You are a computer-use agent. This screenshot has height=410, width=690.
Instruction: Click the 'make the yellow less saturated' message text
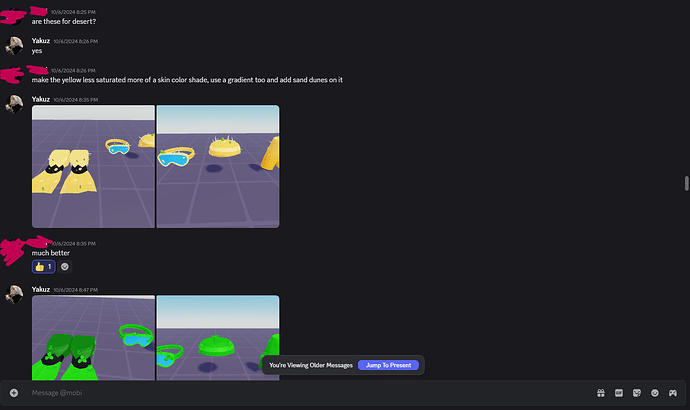point(187,80)
